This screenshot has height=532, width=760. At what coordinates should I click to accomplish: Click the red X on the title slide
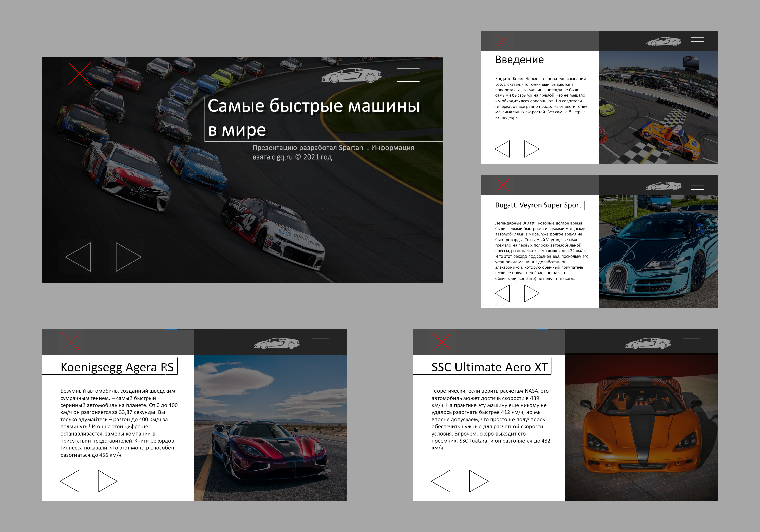(x=80, y=73)
